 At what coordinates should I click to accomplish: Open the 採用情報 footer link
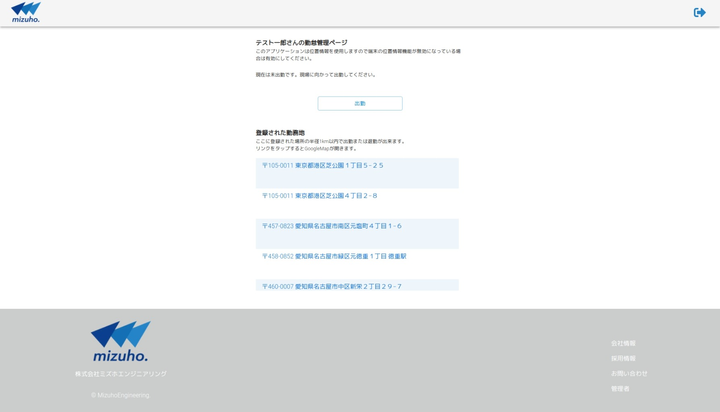[x=623, y=358]
